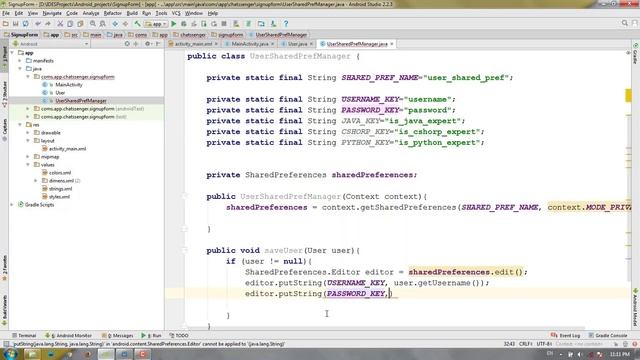Click the SDK Manager icon
Viewport: 640px width, 360px height.
pos(273,24)
